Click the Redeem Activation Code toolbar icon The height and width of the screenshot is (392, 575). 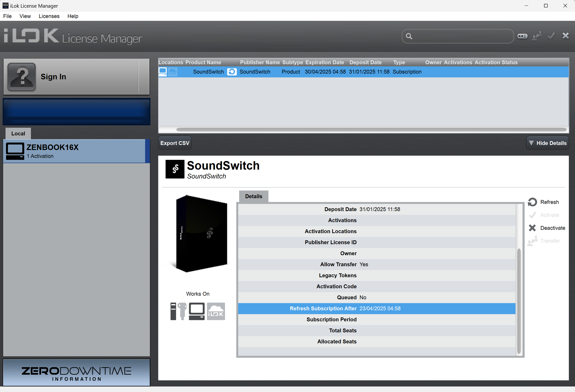tap(522, 36)
